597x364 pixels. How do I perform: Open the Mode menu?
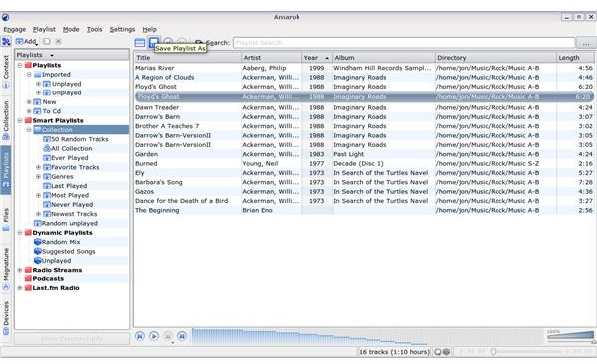(71, 29)
